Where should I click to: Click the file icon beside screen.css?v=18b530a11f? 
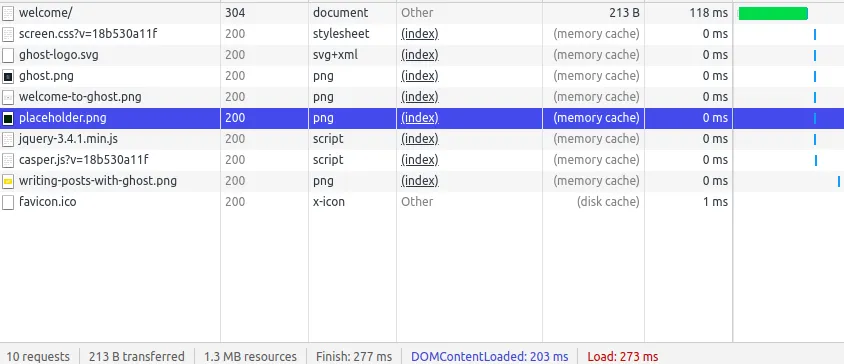pos(8,34)
